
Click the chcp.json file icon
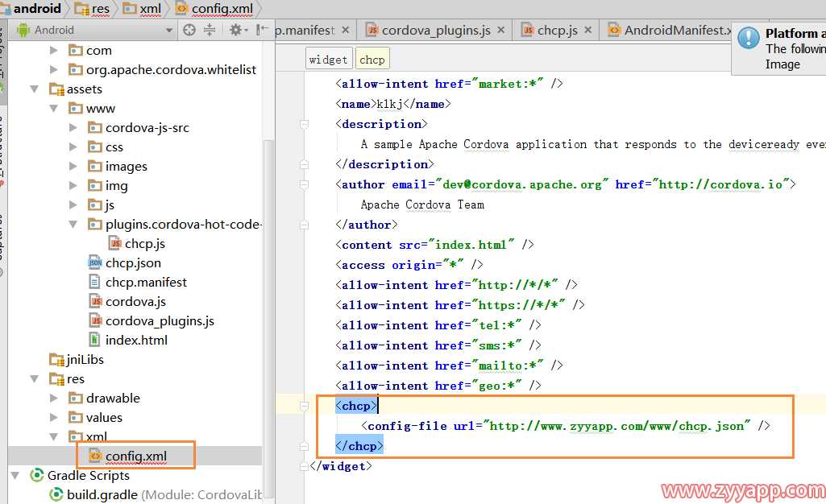tap(95, 263)
